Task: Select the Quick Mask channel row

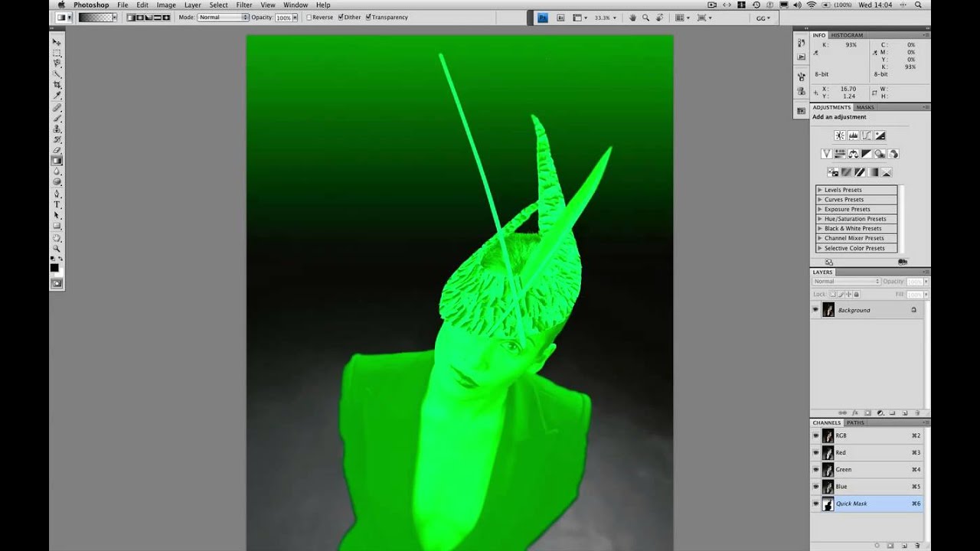Action: 867,504
